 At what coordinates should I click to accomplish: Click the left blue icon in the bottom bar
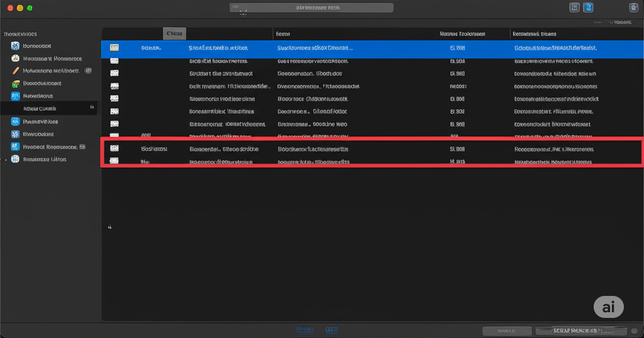pos(304,330)
